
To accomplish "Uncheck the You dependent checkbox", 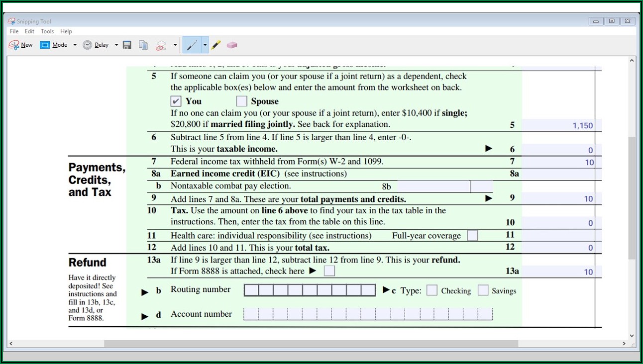I will pyautogui.click(x=176, y=101).
